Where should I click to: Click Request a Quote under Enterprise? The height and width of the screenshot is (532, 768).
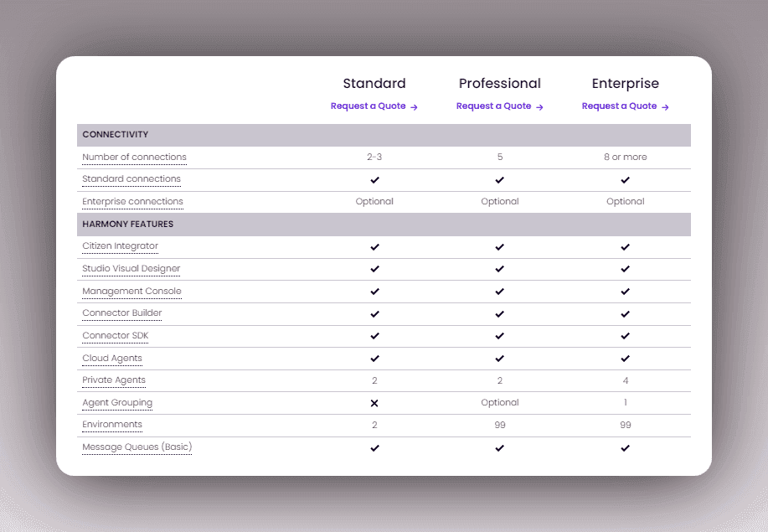[625, 106]
